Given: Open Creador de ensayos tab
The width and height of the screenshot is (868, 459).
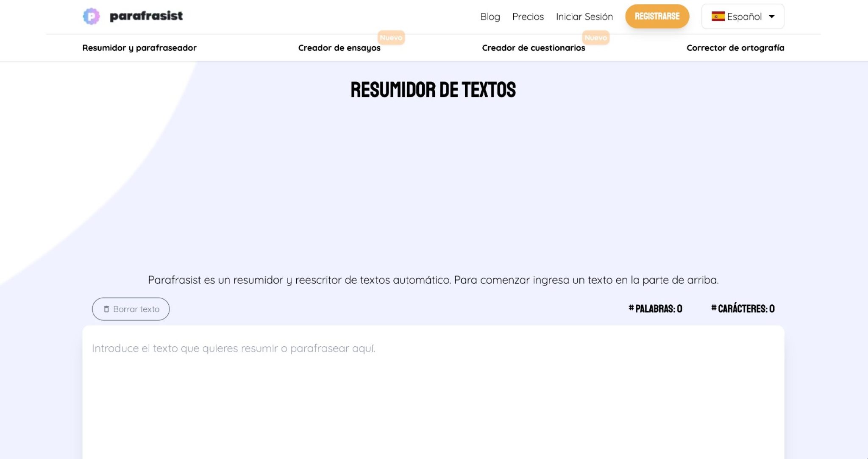Looking at the screenshot, I should tap(339, 48).
